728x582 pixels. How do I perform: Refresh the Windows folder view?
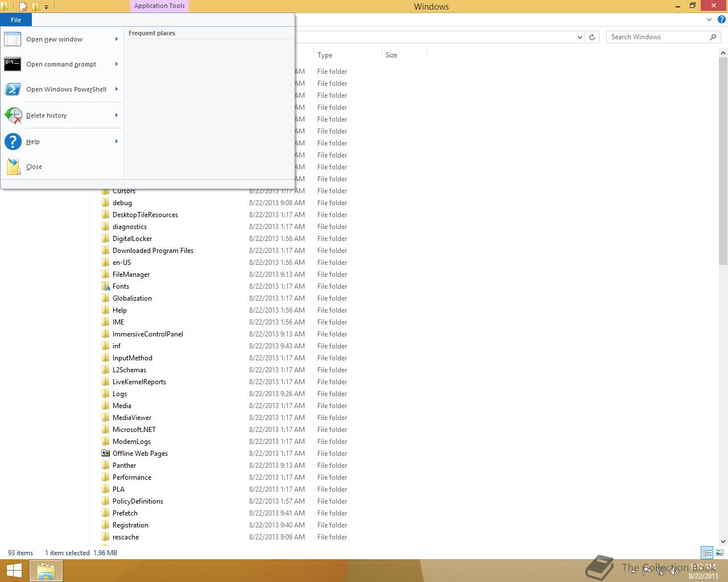coord(592,37)
